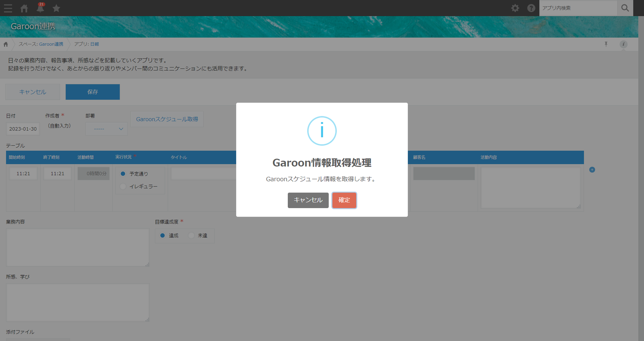
Task: Go to portal via top home icon
Action: point(24,8)
